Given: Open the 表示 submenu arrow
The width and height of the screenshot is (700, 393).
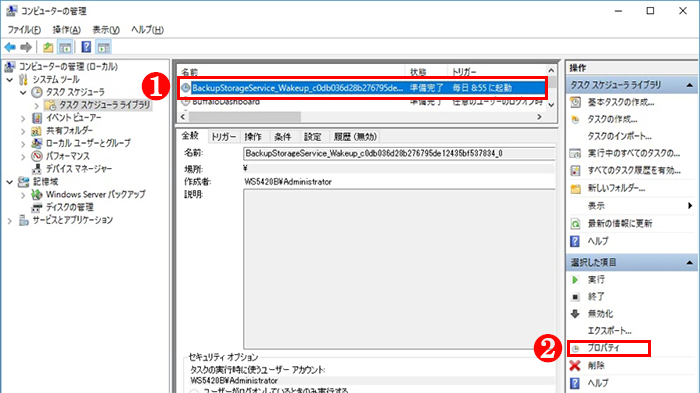Looking at the screenshot, I should click(690, 206).
